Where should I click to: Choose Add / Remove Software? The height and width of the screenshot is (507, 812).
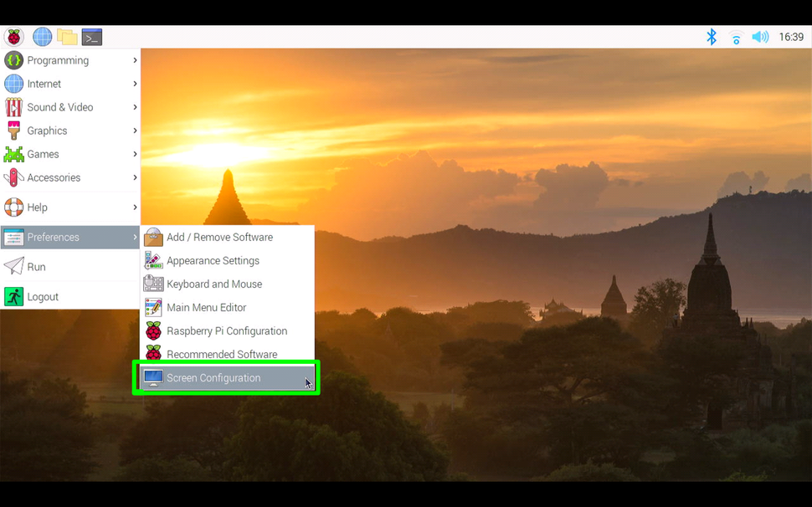click(x=218, y=237)
